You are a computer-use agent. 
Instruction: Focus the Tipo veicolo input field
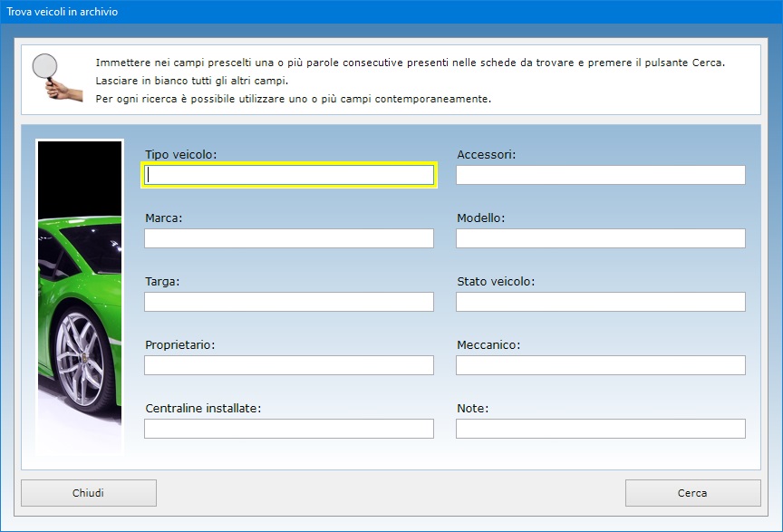[289, 175]
